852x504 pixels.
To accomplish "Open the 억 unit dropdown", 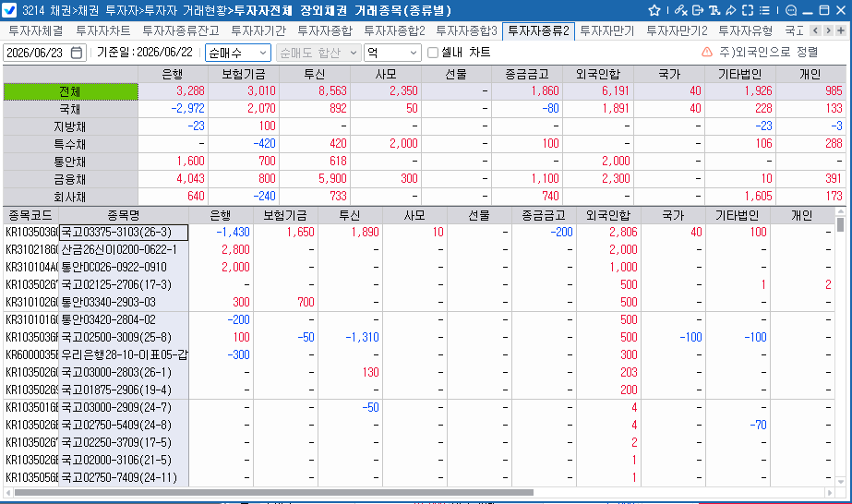I will 392,53.
